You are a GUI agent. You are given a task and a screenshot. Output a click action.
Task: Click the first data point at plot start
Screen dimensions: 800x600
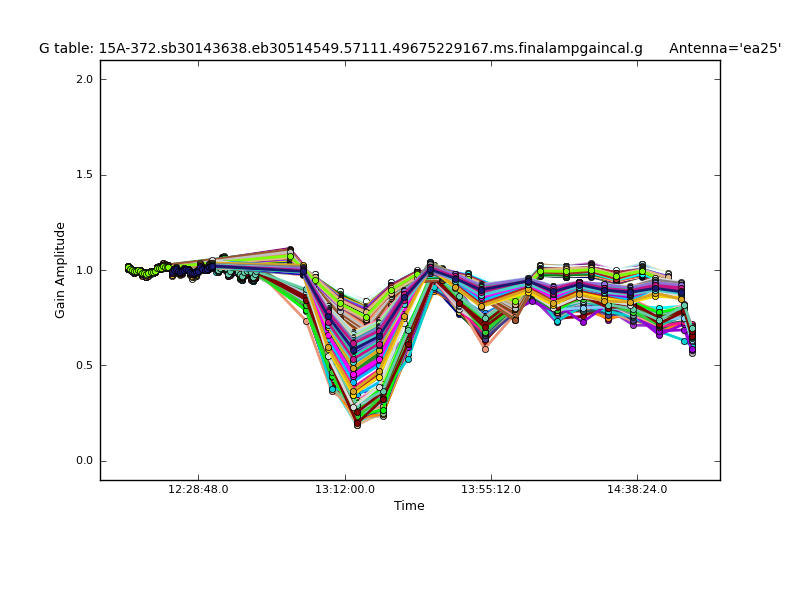click(x=128, y=267)
